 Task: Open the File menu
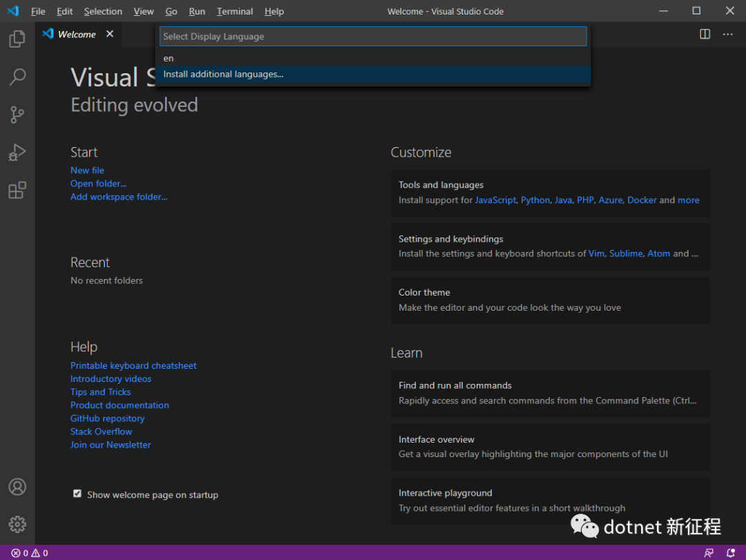coord(38,12)
